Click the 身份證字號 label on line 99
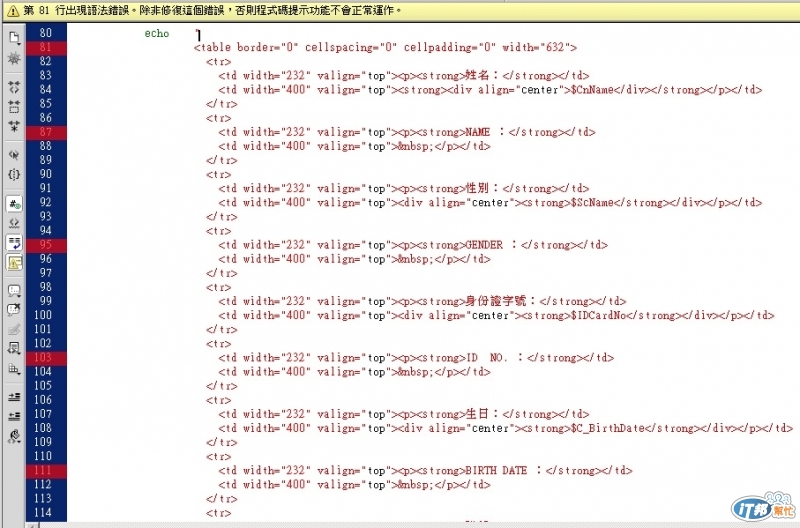 tap(495, 301)
